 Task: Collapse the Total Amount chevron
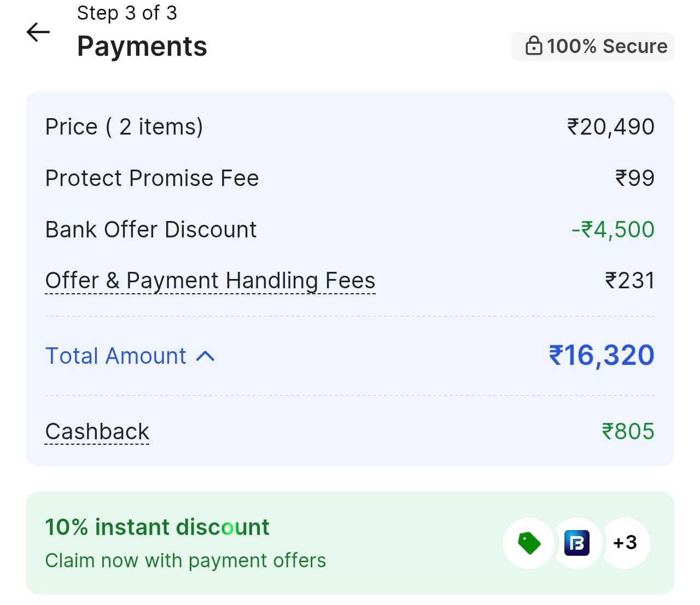[x=205, y=357]
